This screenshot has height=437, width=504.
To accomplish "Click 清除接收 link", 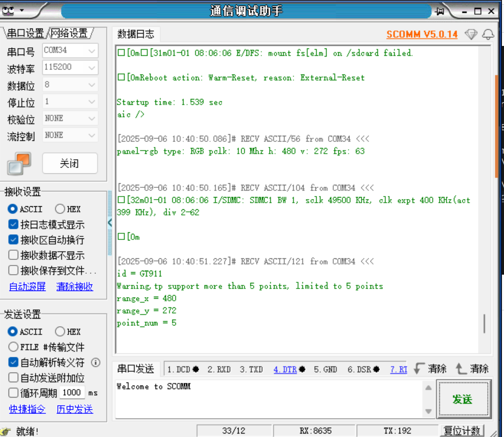I will (74, 286).
